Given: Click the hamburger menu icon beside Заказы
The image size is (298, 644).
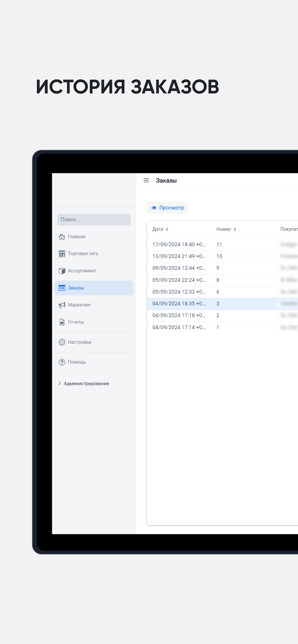Looking at the screenshot, I should point(146,180).
